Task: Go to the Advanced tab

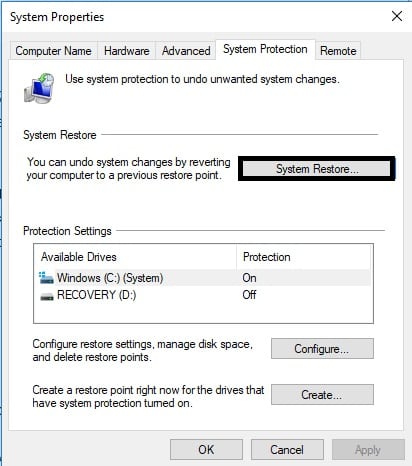Action: tap(186, 51)
